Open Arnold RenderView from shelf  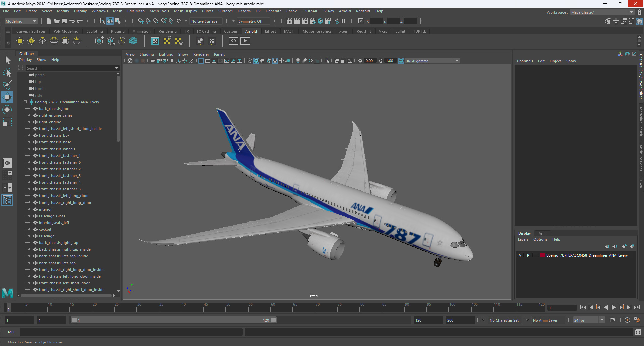coord(234,41)
